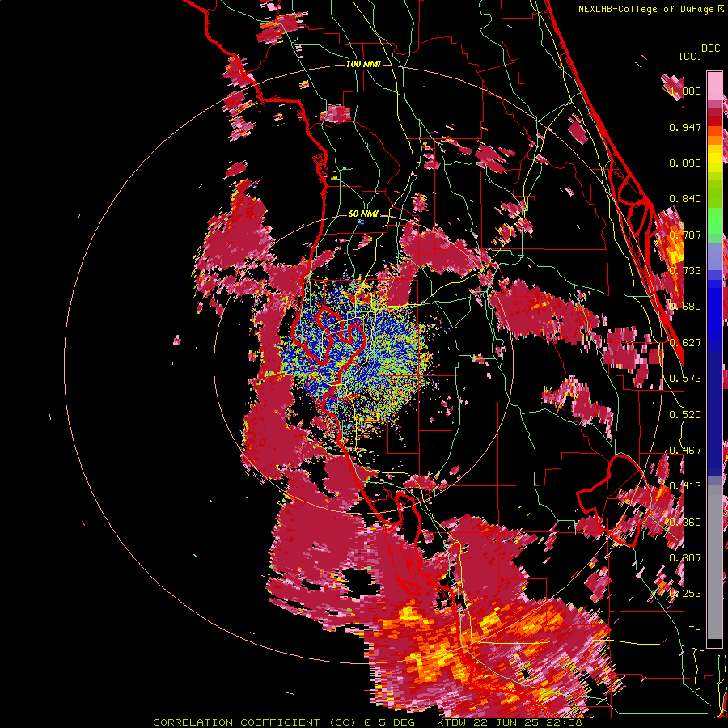
Task: Click the NEXLAB-College of DuPage label
Action: point(650,9)
